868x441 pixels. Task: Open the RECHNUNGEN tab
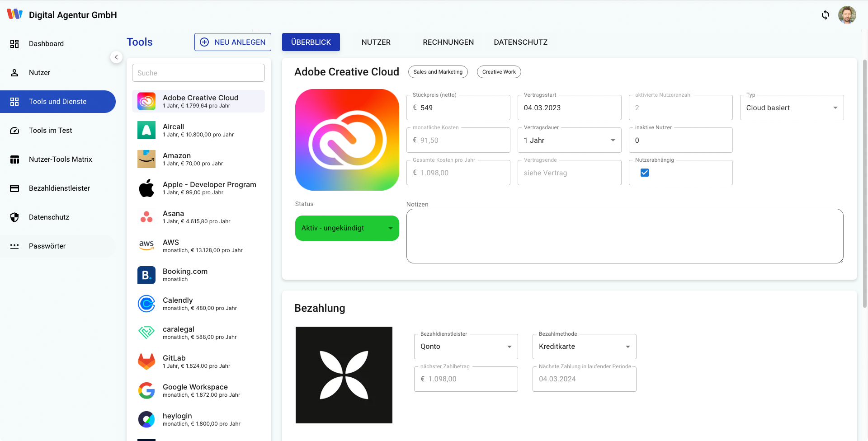pos(448,42)
